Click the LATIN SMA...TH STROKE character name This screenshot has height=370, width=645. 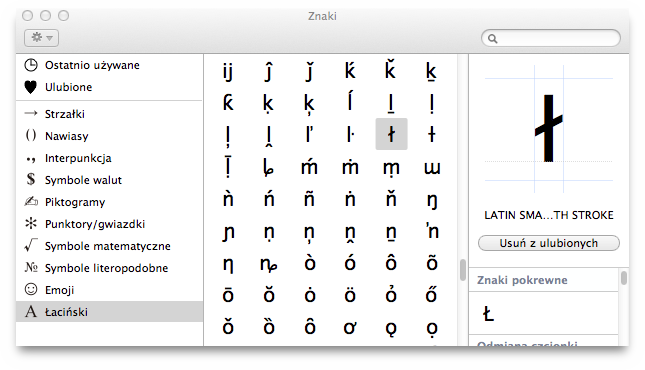[x=549, y=215]
